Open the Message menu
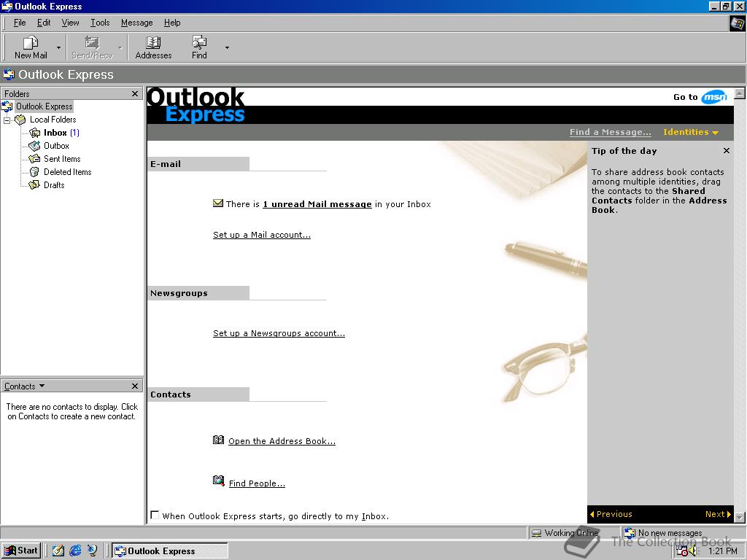This screenshot has width=747, height=560. click(136, 23)
